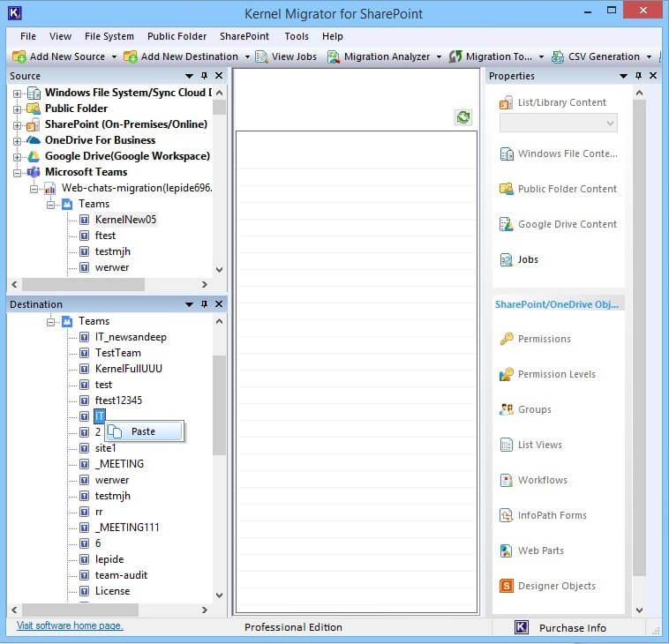Open Jobs in the Properties panel
Viewport: 669px width, 644px height.
[519, 259]
